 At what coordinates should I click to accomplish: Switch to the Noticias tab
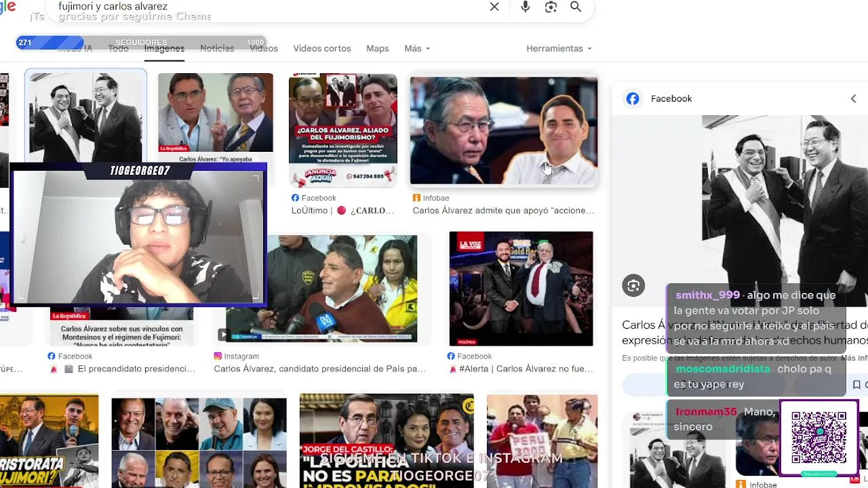217,48
